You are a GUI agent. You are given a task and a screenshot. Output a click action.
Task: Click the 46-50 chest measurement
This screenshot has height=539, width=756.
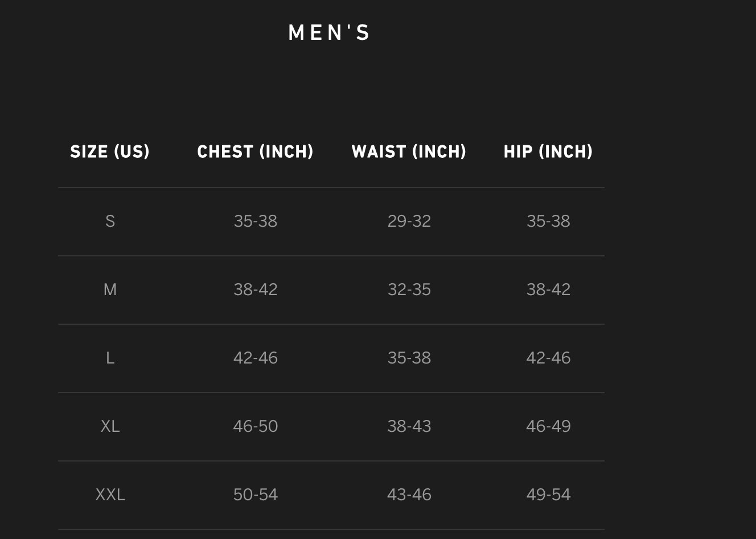click(x=255, y=426)
